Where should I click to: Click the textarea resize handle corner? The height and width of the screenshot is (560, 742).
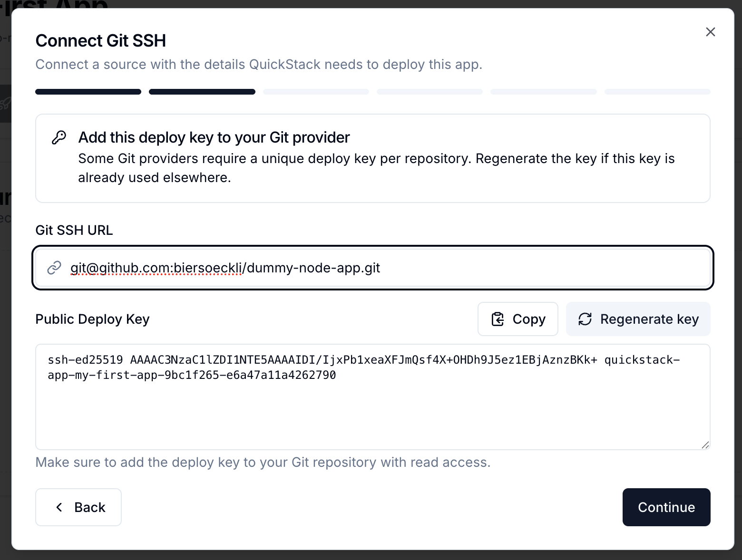tap(705, 444)
